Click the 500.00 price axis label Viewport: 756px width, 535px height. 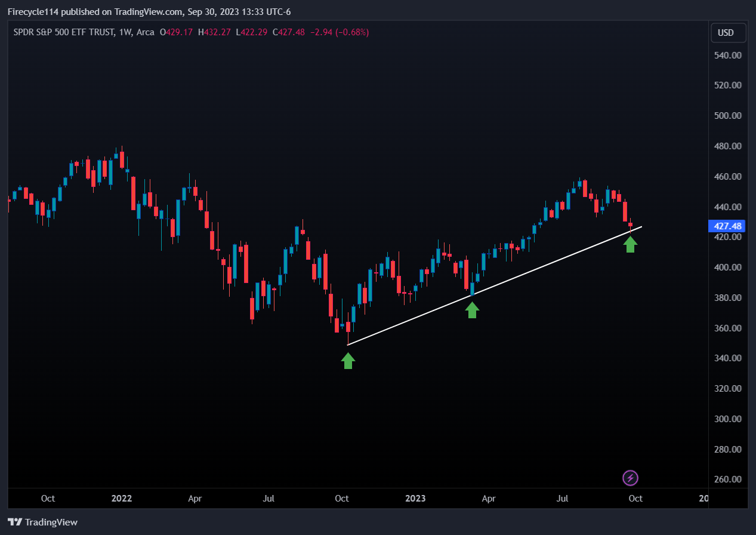(x=727, y=116)
